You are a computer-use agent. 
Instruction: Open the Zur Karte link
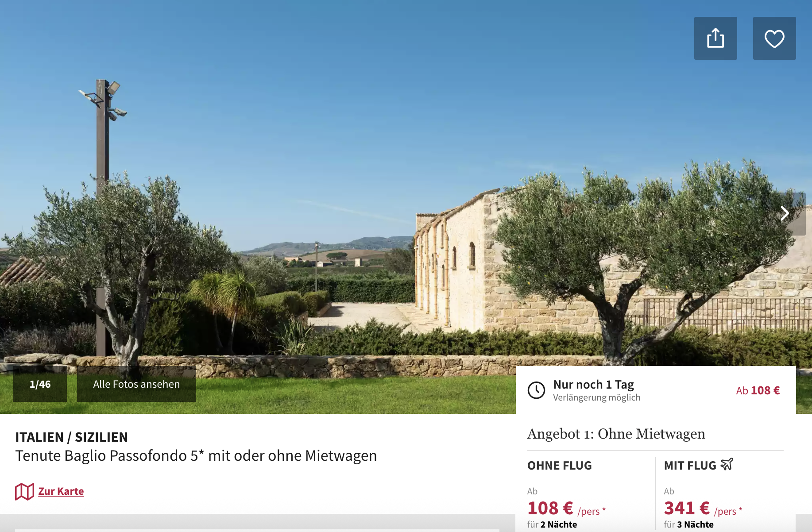[61, 491]
